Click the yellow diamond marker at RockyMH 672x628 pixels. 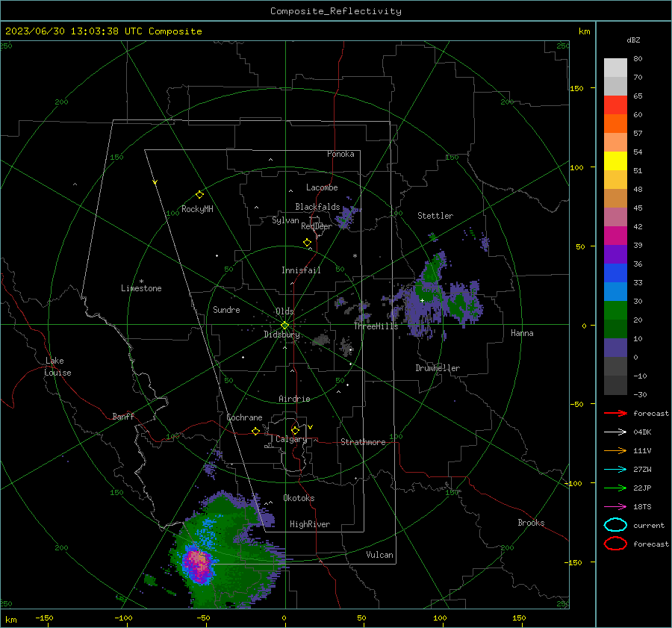tap(199, 195)
